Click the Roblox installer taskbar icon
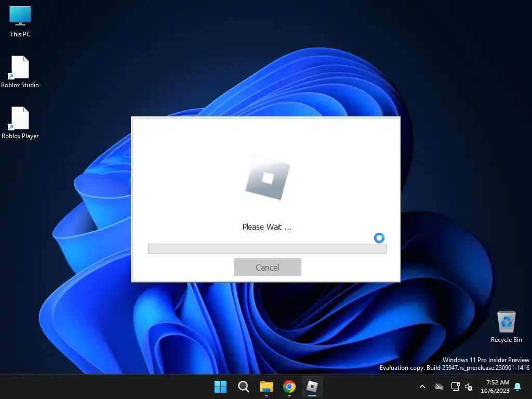Image resolution: width=532 pixels, height=399 pixels. (x=312, y=387)
